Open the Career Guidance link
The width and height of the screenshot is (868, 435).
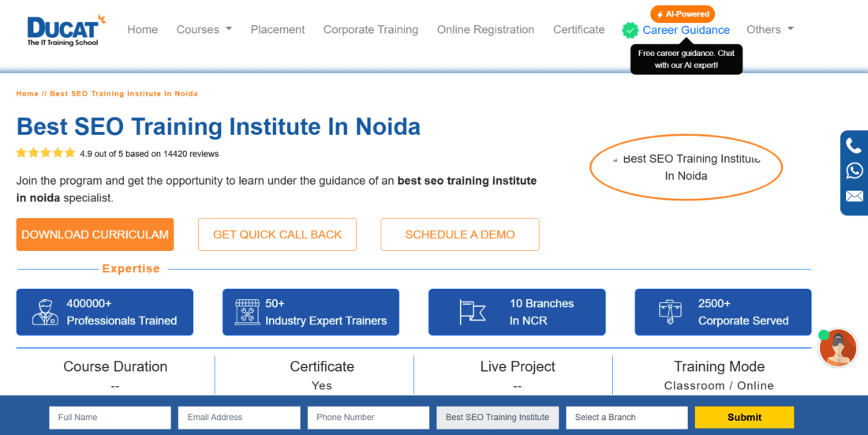coord(686,30)
